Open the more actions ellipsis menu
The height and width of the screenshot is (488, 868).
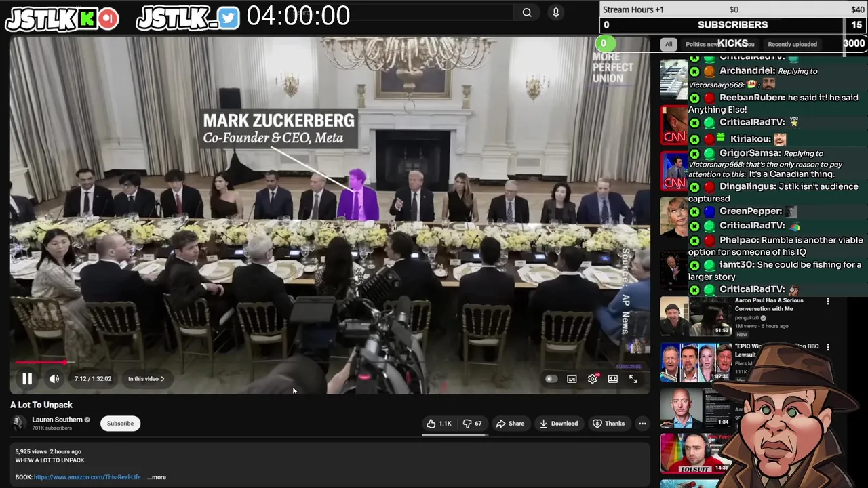pyautogui.click(x=642, y=424)
